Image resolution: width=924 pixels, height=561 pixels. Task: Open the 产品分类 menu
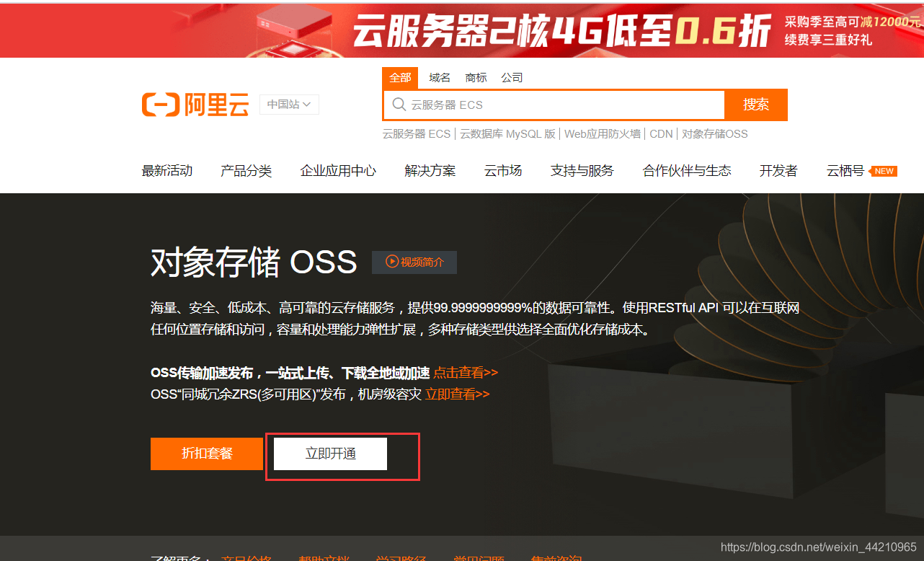coord(246,171)
